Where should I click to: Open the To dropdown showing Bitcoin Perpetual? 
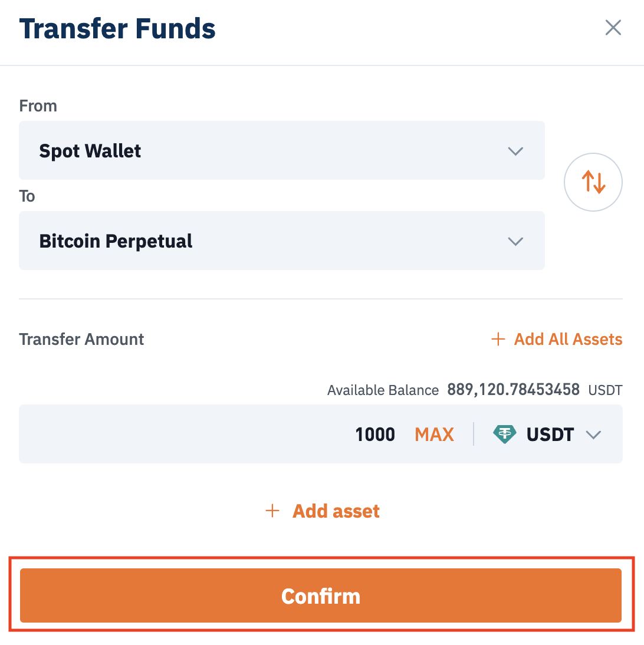point(282,241)
